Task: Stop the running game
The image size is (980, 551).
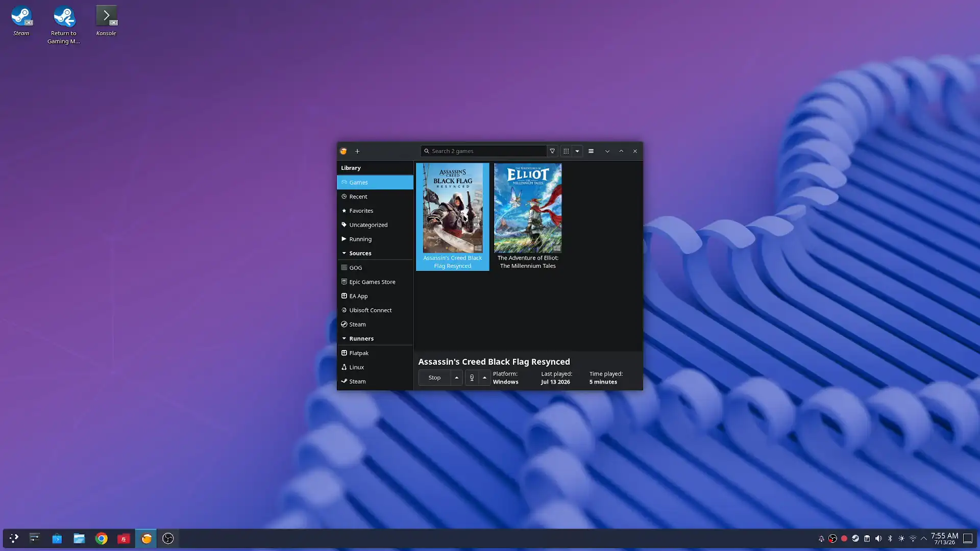Action: pos(434,378)
